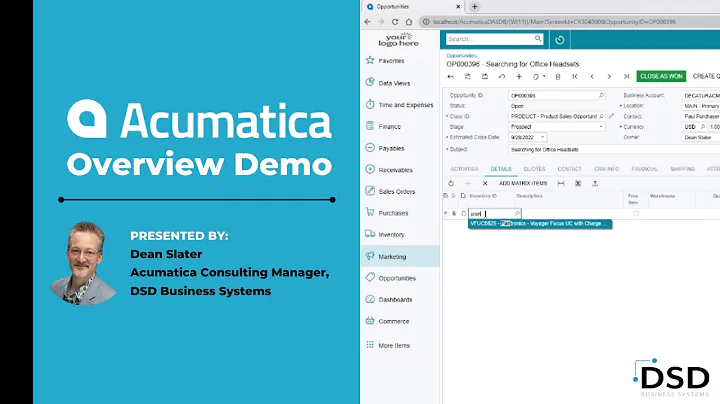Image resolution: width=720 pixels, height=404 pixels.
Task: Delete the details grid row
Action: [485, 183]
